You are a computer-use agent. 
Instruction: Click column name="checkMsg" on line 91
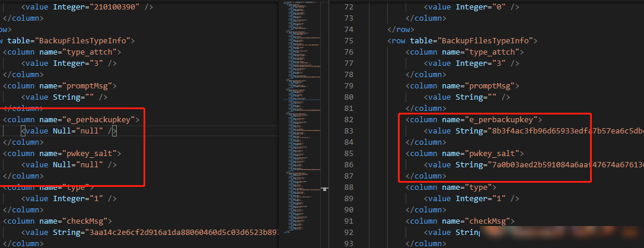click(x=460, y=221)
